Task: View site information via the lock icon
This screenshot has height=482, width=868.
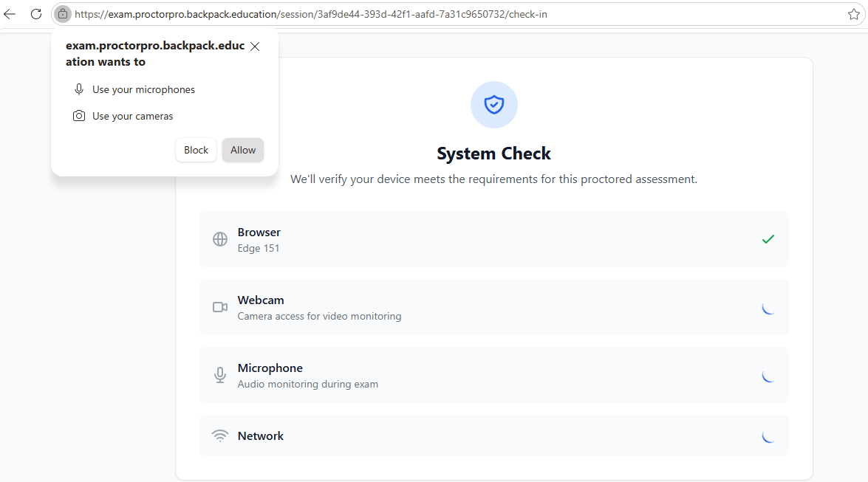Action: point(63,14)
